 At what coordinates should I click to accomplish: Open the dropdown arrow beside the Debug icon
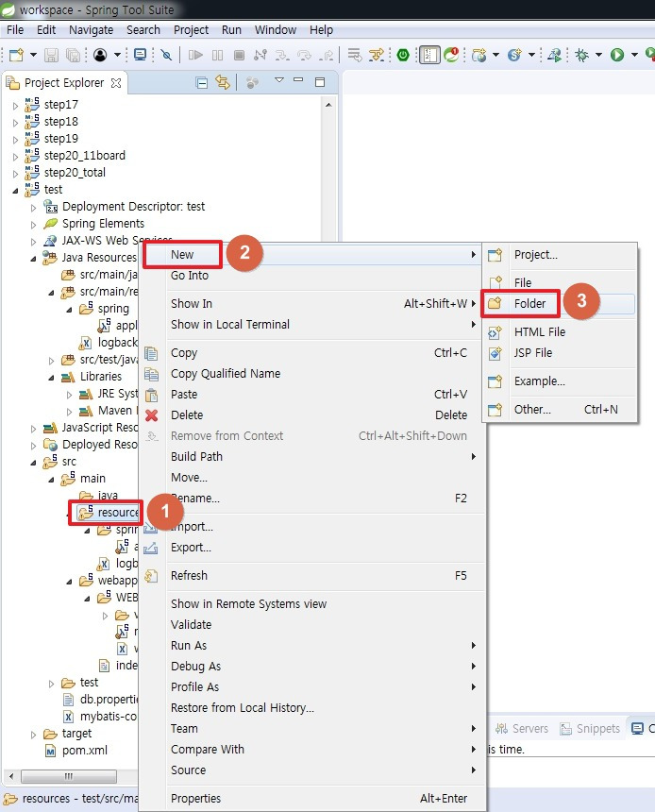pos(598,55)
